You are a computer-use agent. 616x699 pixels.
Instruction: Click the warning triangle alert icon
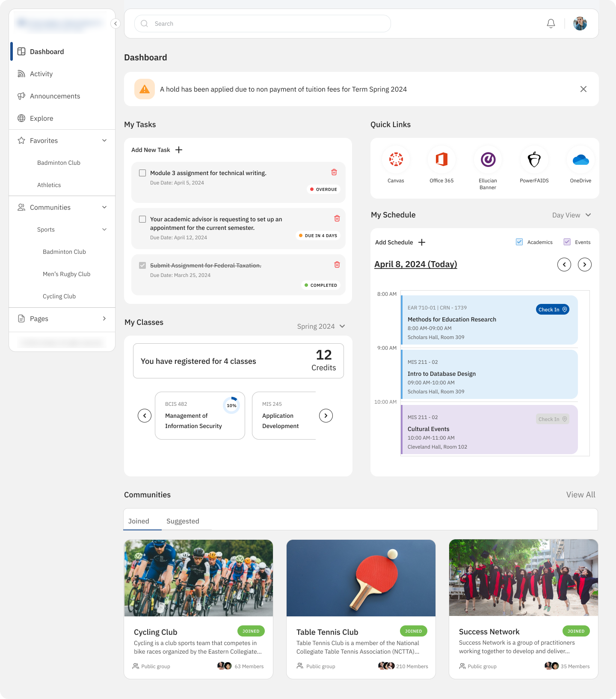tap(145, 89)
